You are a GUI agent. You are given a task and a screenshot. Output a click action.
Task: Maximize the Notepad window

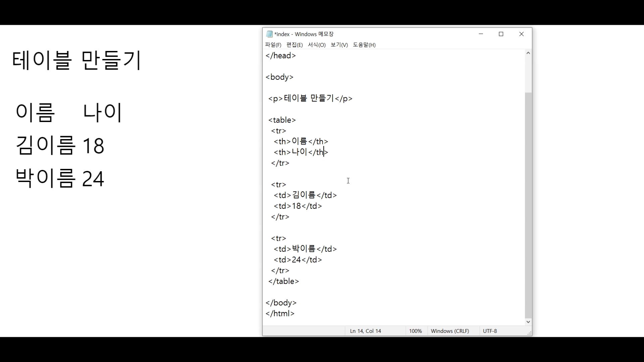point(501,34)
